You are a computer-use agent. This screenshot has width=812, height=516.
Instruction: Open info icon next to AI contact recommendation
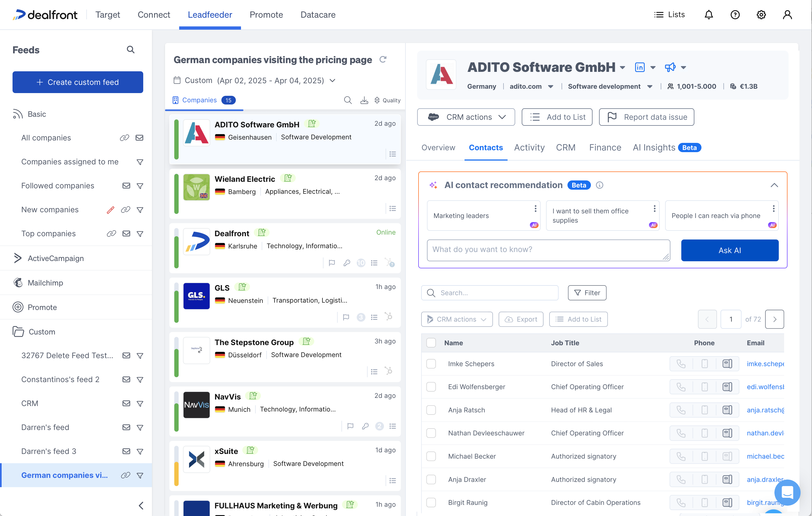pyautogui.click(x=599, y=185)
